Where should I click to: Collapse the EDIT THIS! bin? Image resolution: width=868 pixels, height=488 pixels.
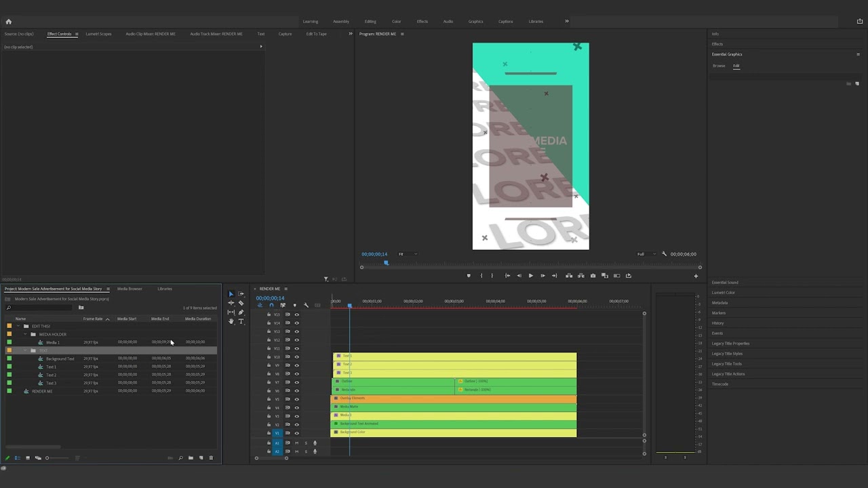coord(18,326)
